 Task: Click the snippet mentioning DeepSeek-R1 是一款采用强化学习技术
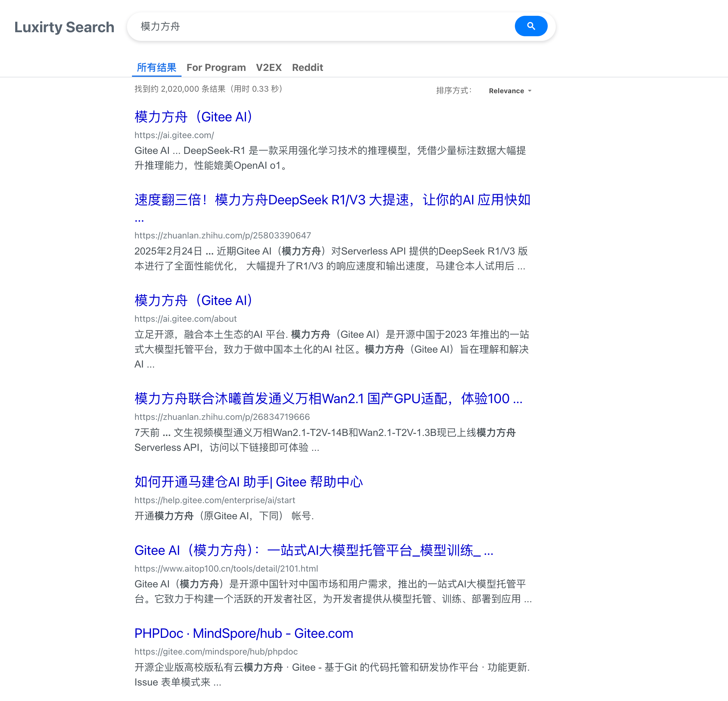pyautogui.click(x=330, y=158)
